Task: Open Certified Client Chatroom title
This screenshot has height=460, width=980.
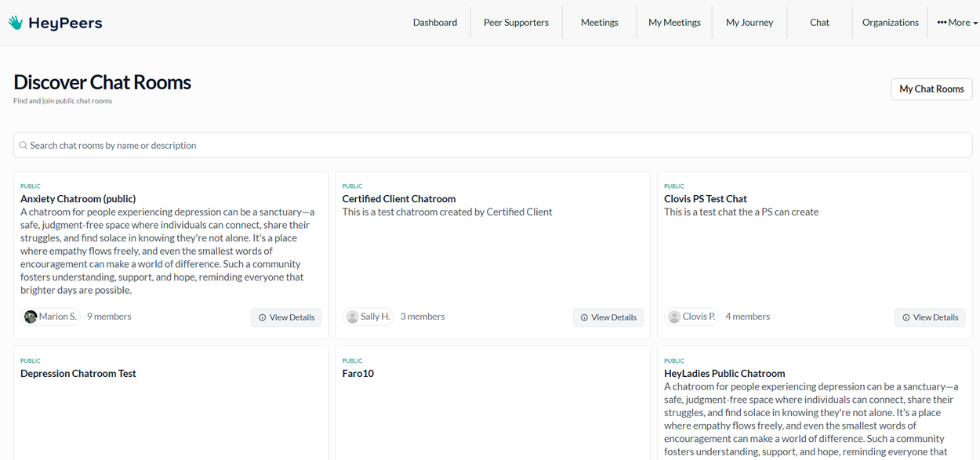Action: click(x=399, y=199)
